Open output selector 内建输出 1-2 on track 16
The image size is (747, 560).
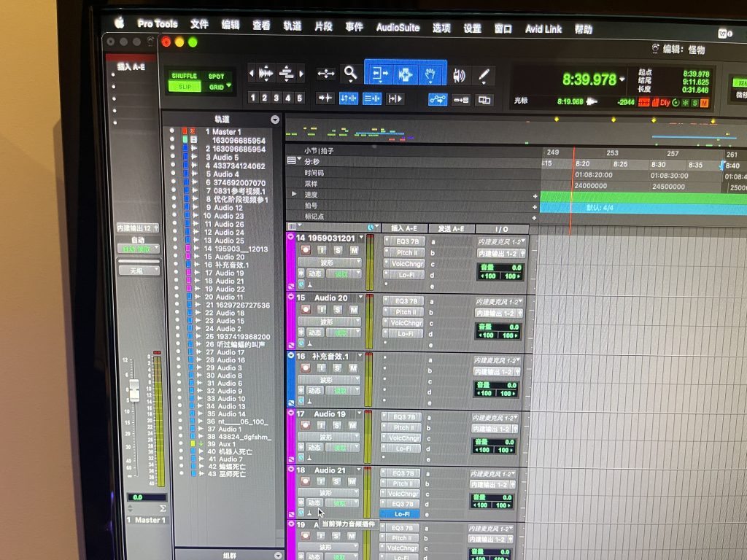point(495,371)
